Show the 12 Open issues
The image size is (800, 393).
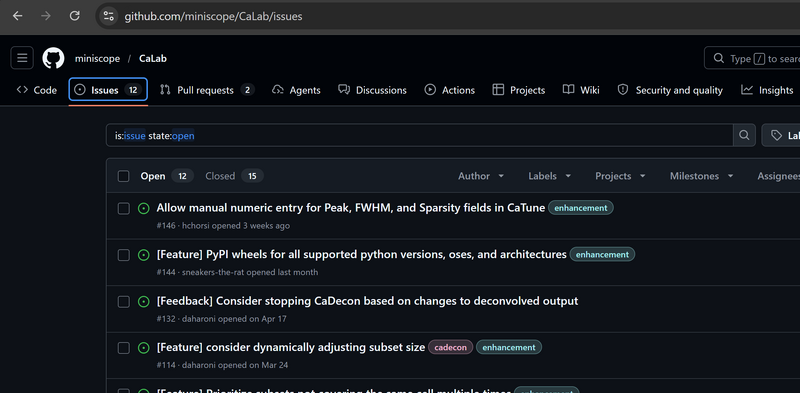(x=167, y=176)
